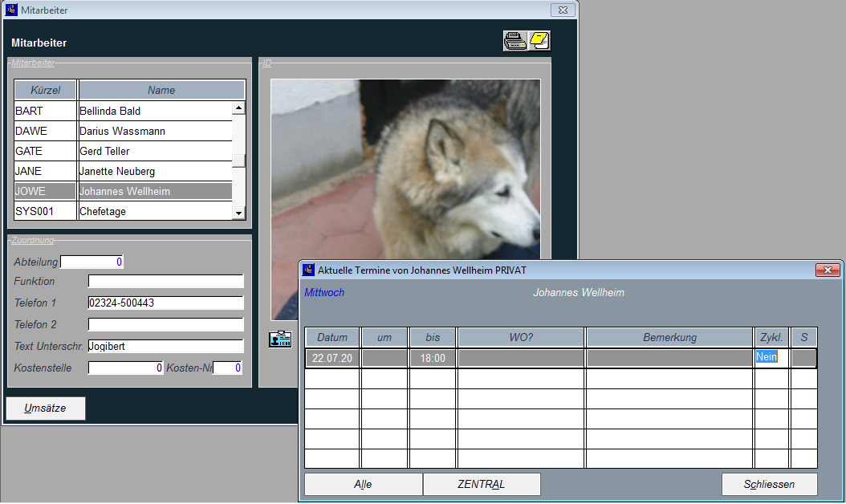Click the Bemerkung cell of 22.07.20 row

669,358
